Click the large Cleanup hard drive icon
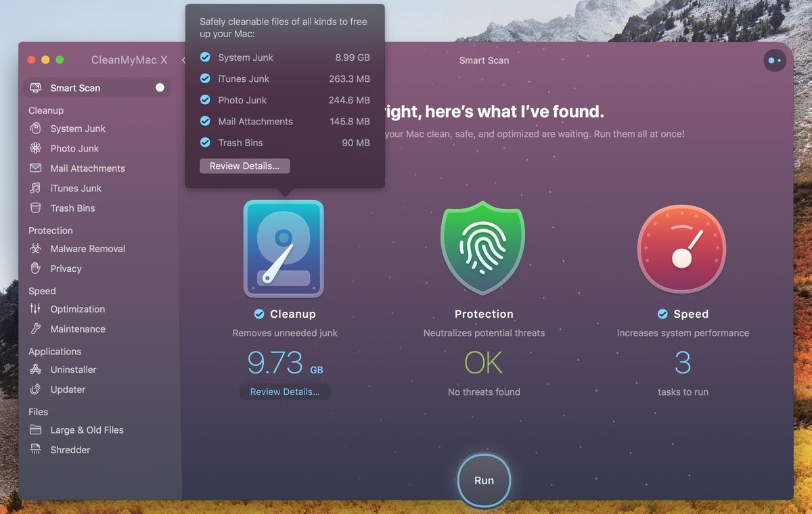The height and width of the screenshot is (514, 812). pos(284,249)
